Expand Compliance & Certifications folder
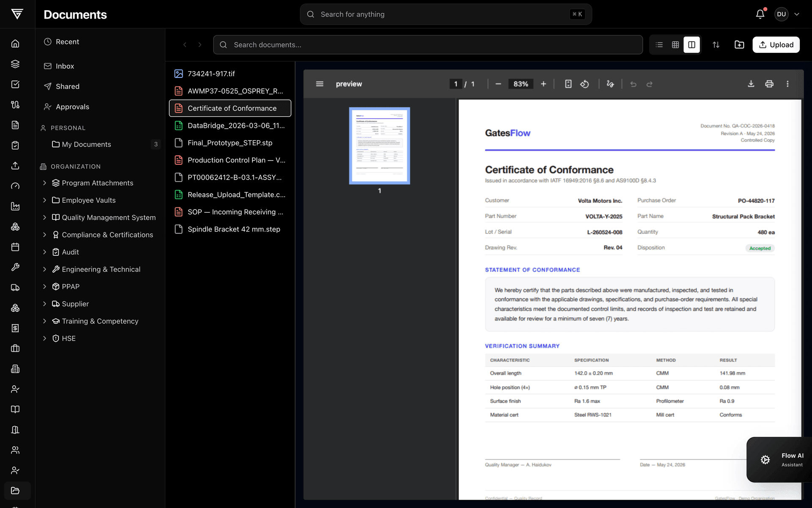Screen dimensions: 812x508 pyautogui.click(x=44, y=235)
